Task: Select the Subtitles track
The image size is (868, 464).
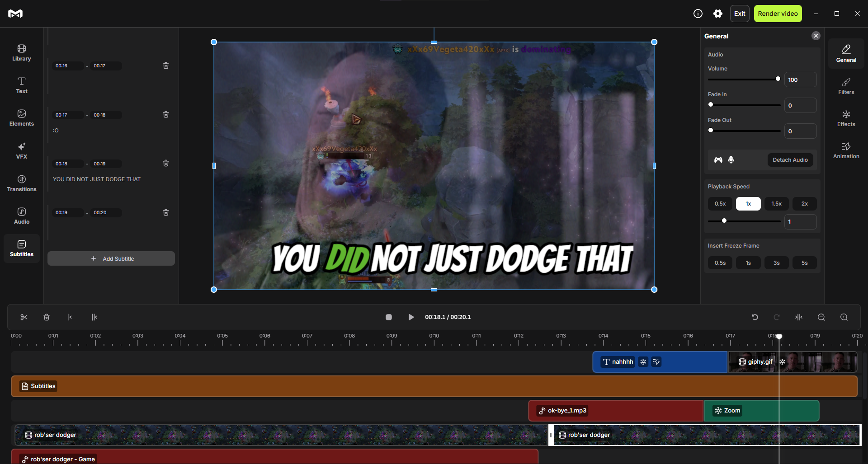Action: click(434, 386)
